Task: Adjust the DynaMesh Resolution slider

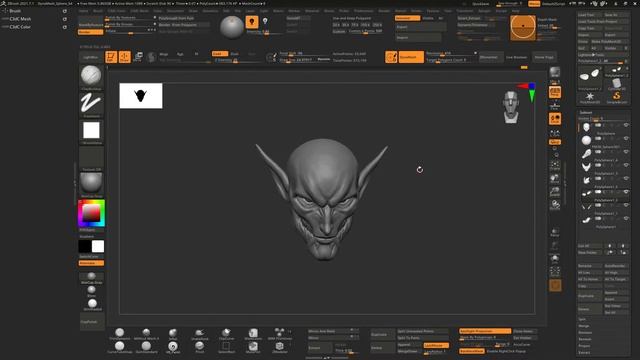Action: (451, 53)
